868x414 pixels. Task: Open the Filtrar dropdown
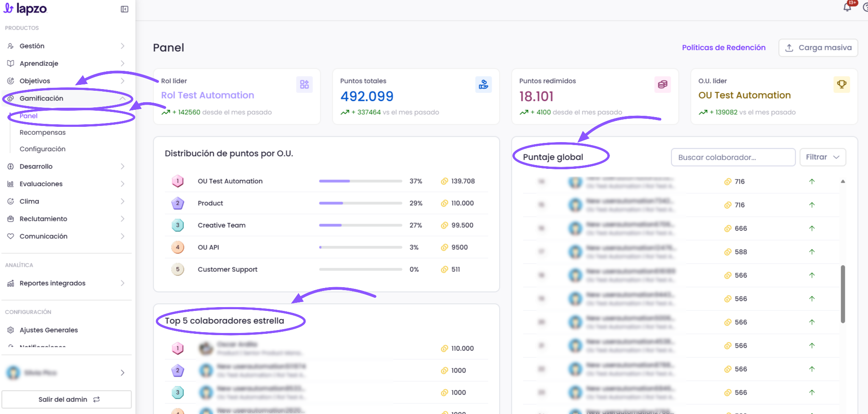pos(823,157)
